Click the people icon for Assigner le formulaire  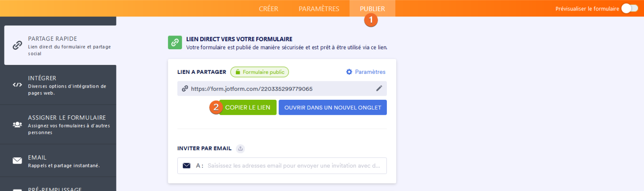[x=17, y=124]
